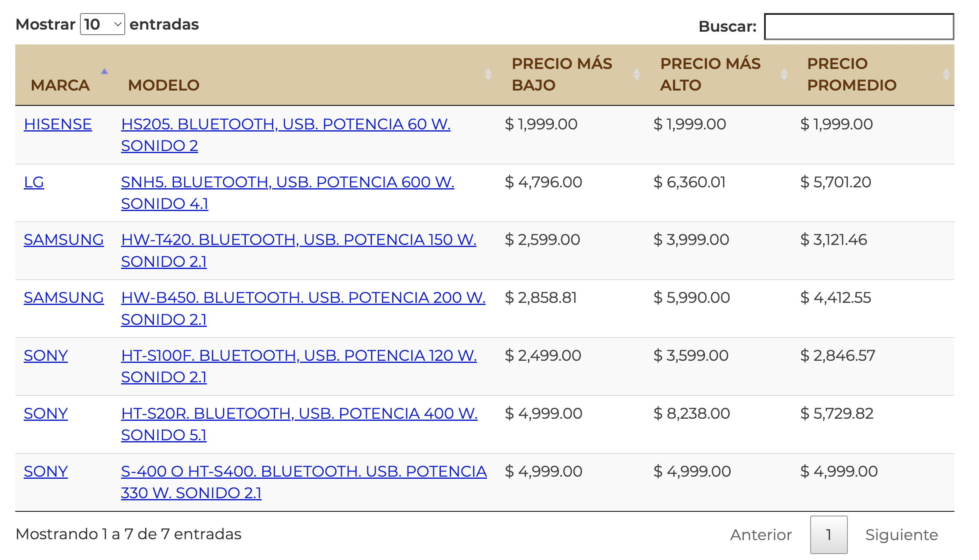Open the HT-S20R 400 W model link
Screen dimensions: 979x560
(x=299, y=414)
